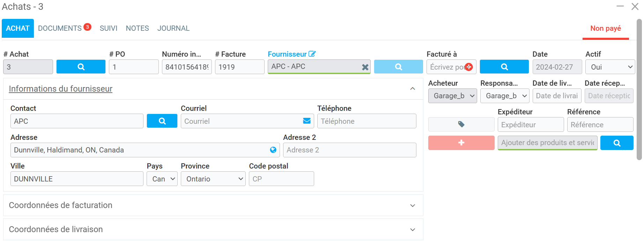The height and width of the screenshot is (243, 644).
Task: Click the edit icon beside Fournisseur label
Action: [x=312, y=54]
